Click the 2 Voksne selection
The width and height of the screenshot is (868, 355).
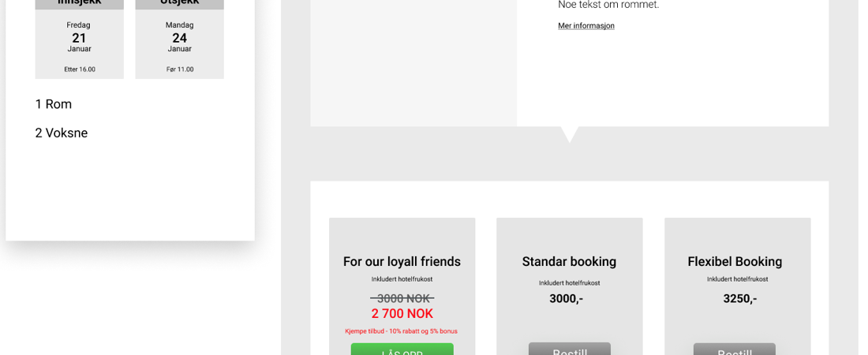(x=62, y=133)
